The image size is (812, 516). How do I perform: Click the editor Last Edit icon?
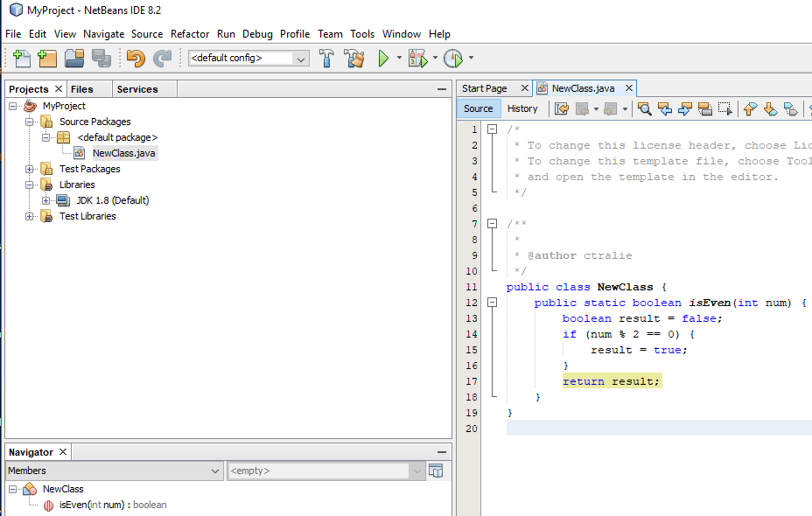tap(562, 108)
